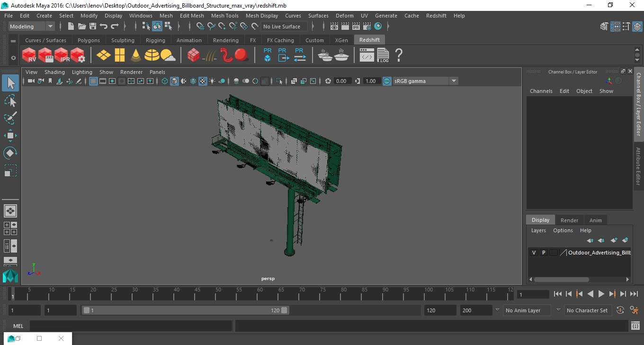Image resolution: width=644 pixels, height=345 pixels.
Task: Open the Layers menu in Layer Editor
Action: (x=538, y=230)
